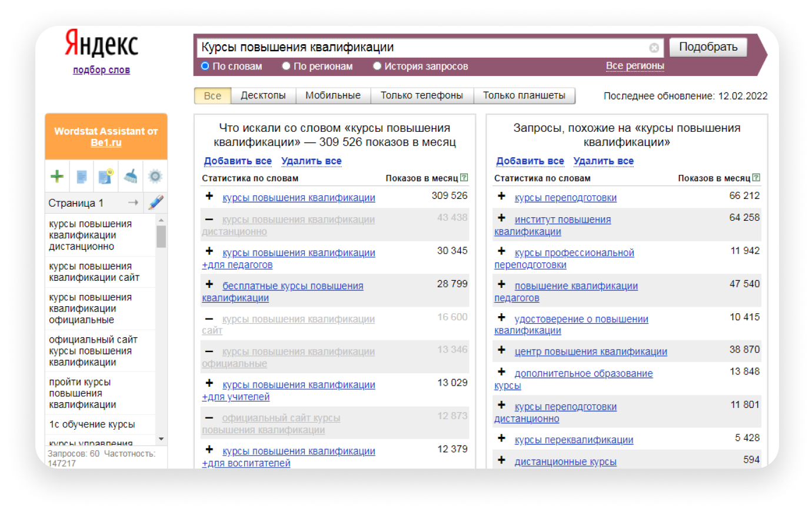Add 'институт повышения квалификации' via plus icon

pyautogui.click(x=501, y=218)
